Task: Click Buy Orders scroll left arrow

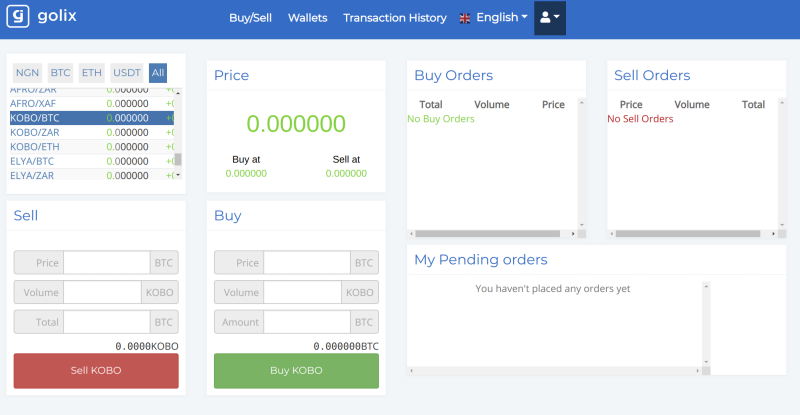Action: pos(411,234)
